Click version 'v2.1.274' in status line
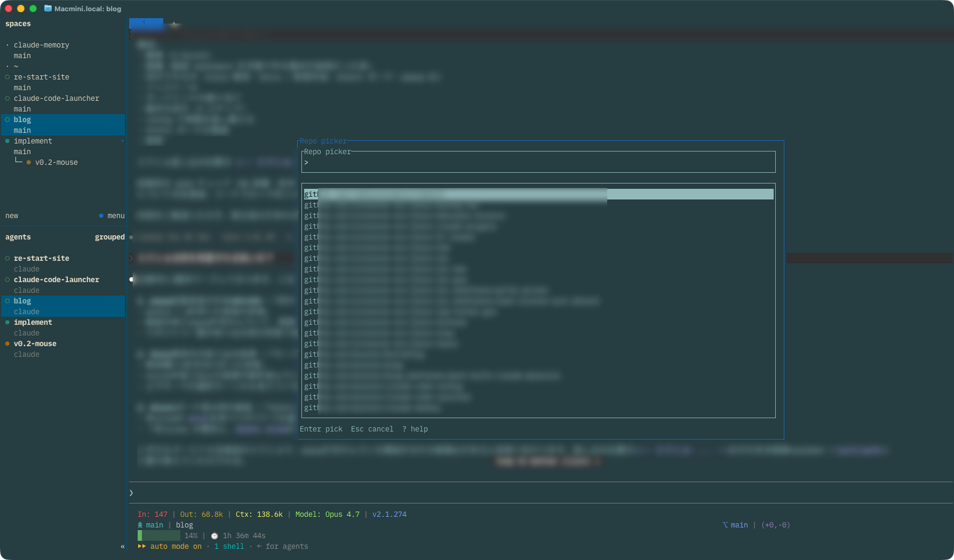 coord(389,514)
